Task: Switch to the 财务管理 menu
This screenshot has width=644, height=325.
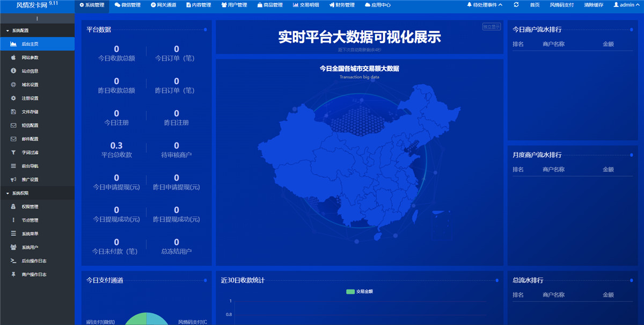Action: [342, 5]
